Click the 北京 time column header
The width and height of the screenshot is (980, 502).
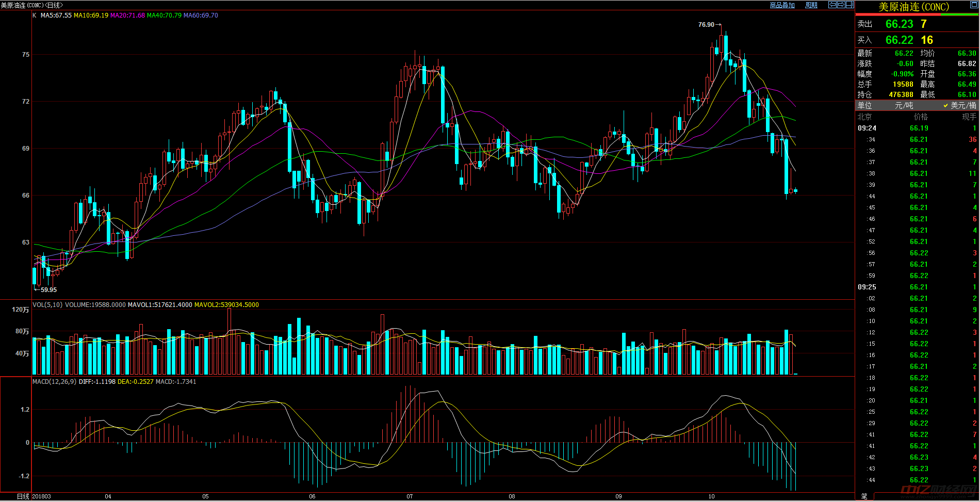[865, 117]
